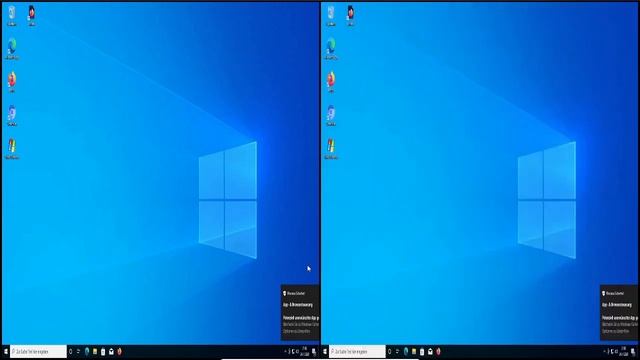The image size is (640, 360).
Task: Select the red-orange shortcut below Edge on left desktop
Action: coord(12,82)
